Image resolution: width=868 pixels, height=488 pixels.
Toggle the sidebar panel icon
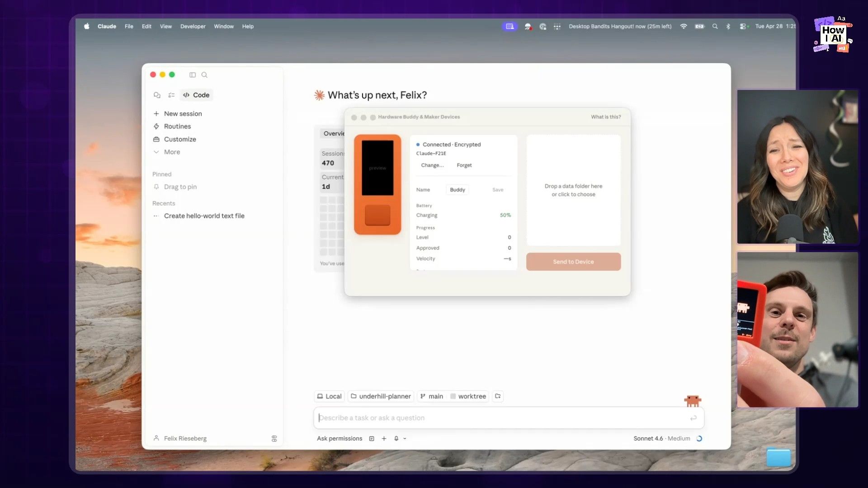tap(193, 75)
